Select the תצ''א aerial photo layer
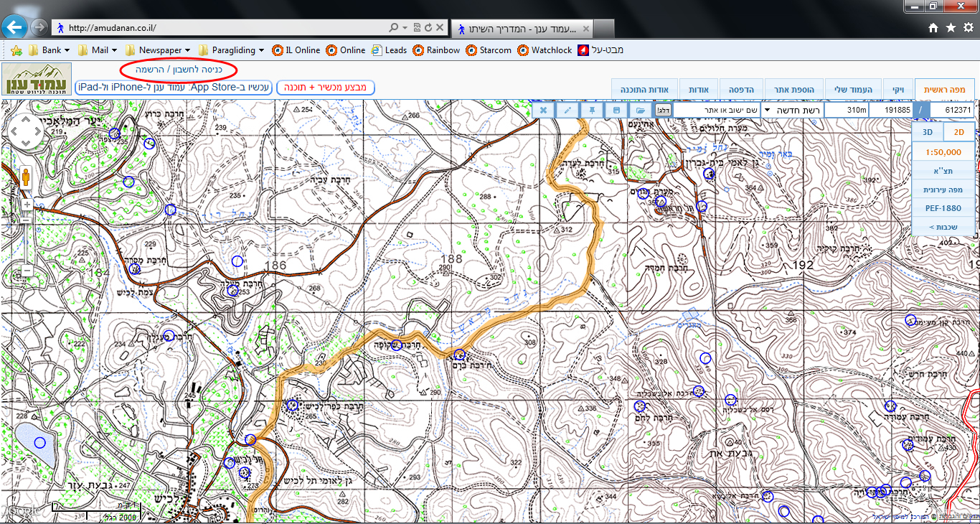The image size is (980, 524). 943,171
